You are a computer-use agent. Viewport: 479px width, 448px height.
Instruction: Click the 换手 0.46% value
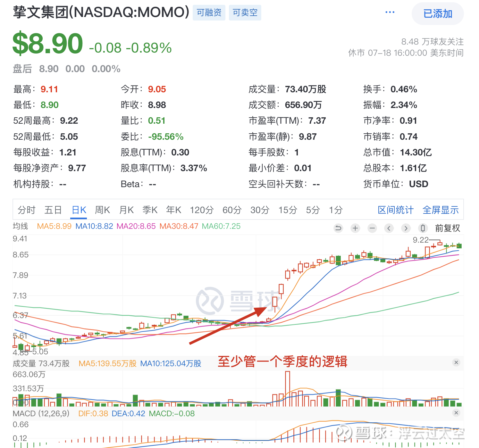click(404, 89)
